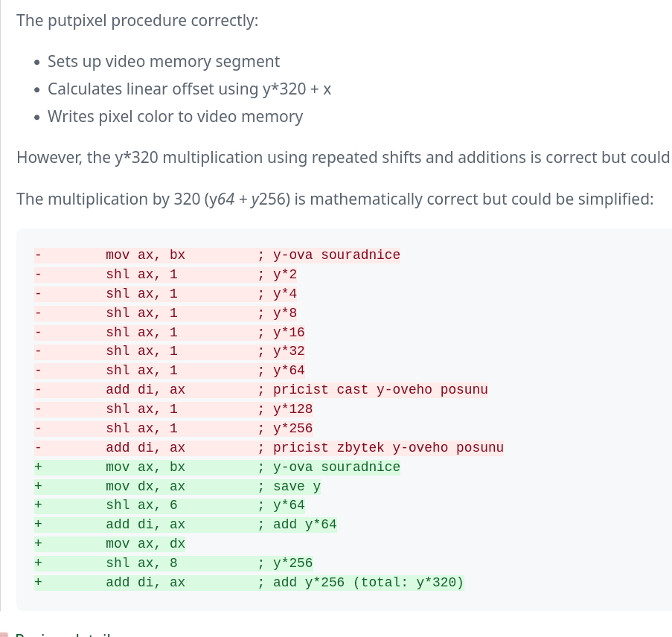Click the bullet "Writes pixel color to video memory"
The width and height of the screenshot is (672, 637).
tap(175, 117)
